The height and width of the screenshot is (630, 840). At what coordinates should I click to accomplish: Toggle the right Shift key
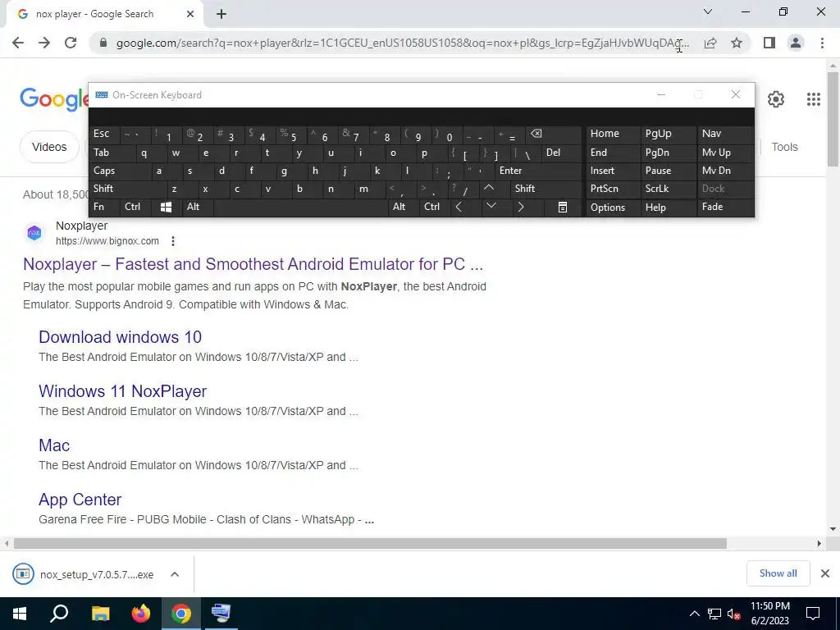pos(546,189)
